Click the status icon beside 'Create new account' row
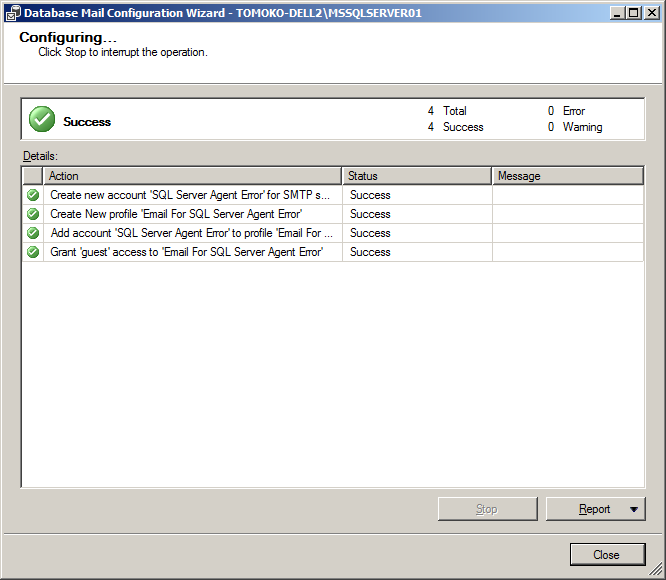This screenshot has height=580, width=666. 33,195
